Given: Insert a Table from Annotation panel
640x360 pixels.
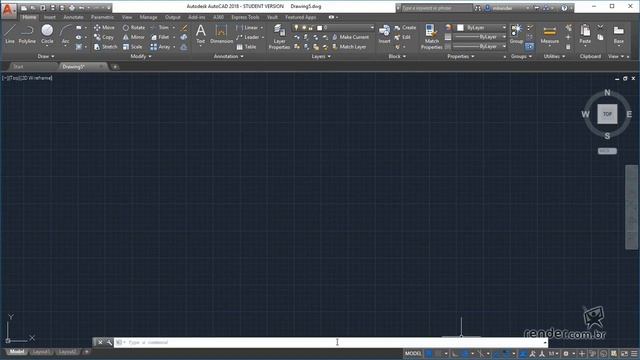Looking at the screenshot, I should click(x=246, y=47).
